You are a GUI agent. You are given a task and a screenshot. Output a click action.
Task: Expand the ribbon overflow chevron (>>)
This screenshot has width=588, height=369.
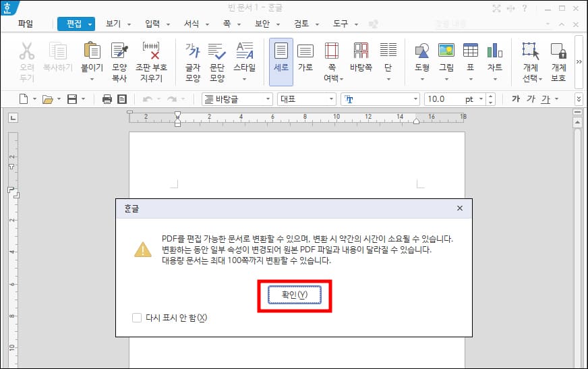coord(579,61)
